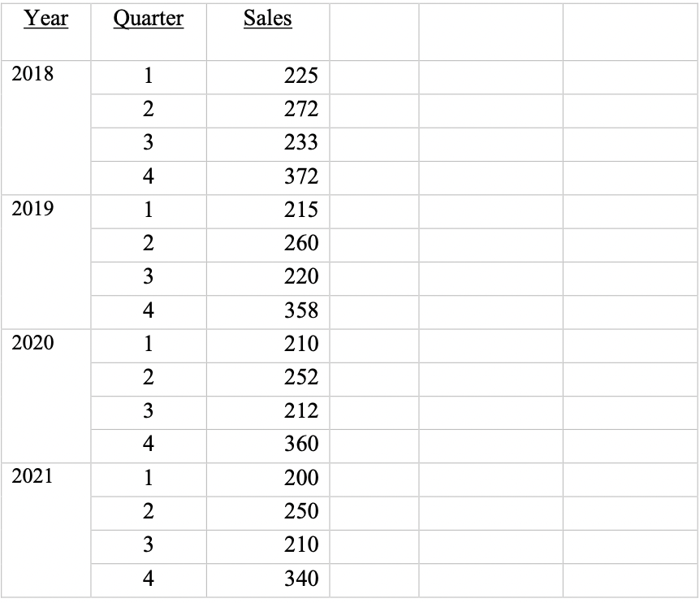Image resolution: width=700 pixels, height=603 pixels.
Task: Click the sales value 360
Action: (x=301, y=444)
